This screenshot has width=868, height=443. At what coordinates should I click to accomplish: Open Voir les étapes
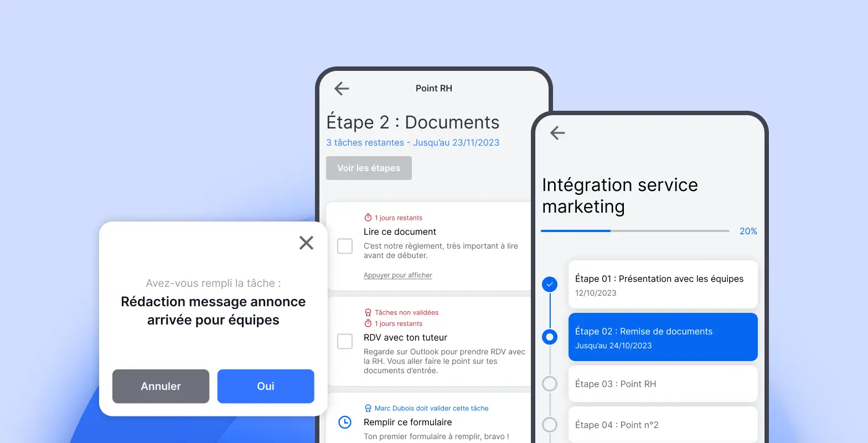tap(369, 168)
